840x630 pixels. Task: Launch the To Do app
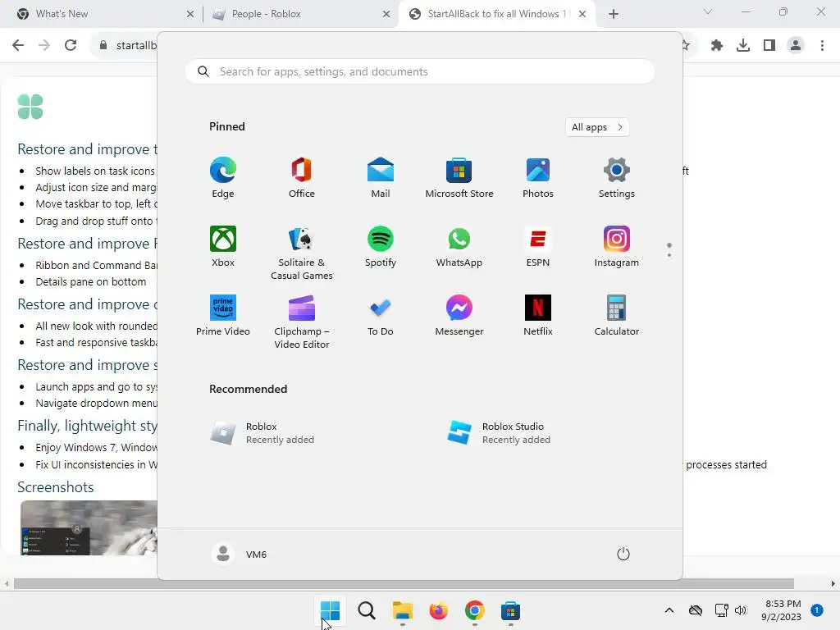pyautogui.click(x=381, y=316)
